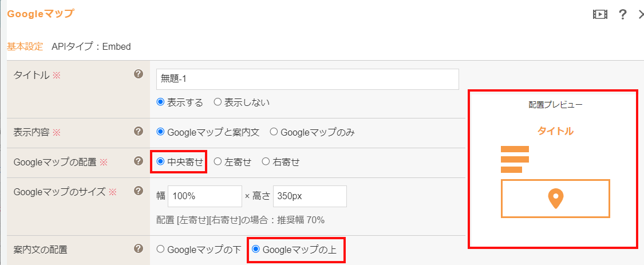Show help tooltip for 表示内容 row
This screenshot has width=644, height=265.
click(x=139, y=131)
